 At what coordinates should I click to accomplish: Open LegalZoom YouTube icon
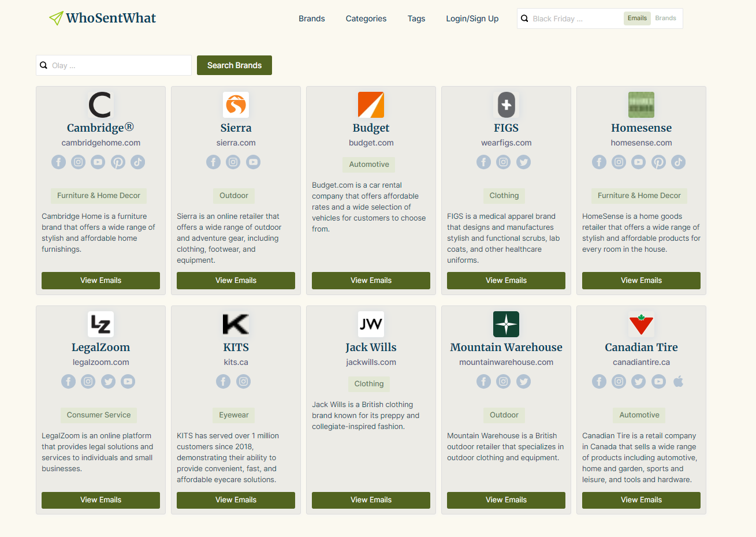click(x=128, y=382)
